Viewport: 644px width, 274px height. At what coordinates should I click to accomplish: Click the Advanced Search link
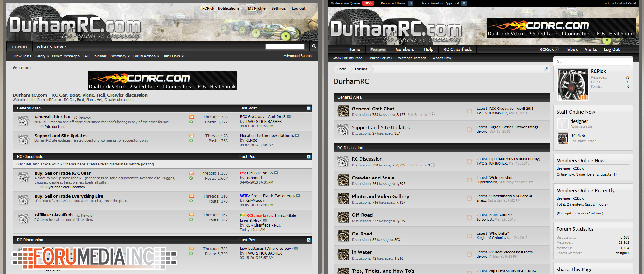pyautogui.click(x=298, y=56)
